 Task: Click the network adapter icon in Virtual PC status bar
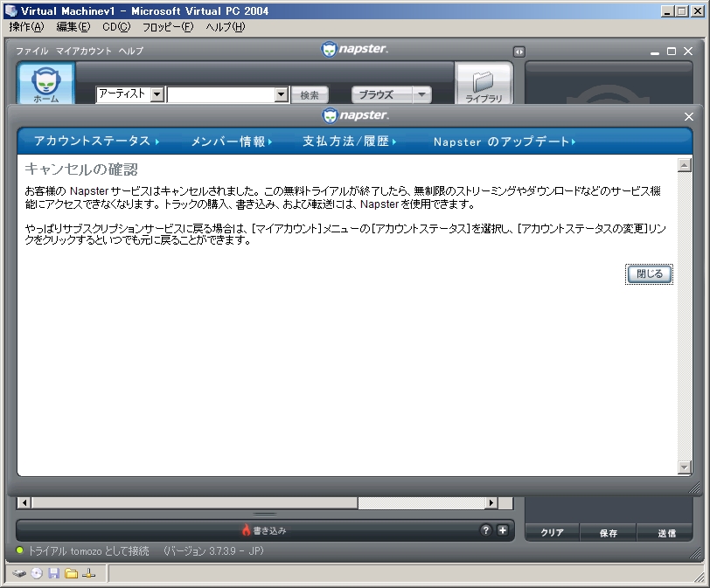tap(89, 573)
